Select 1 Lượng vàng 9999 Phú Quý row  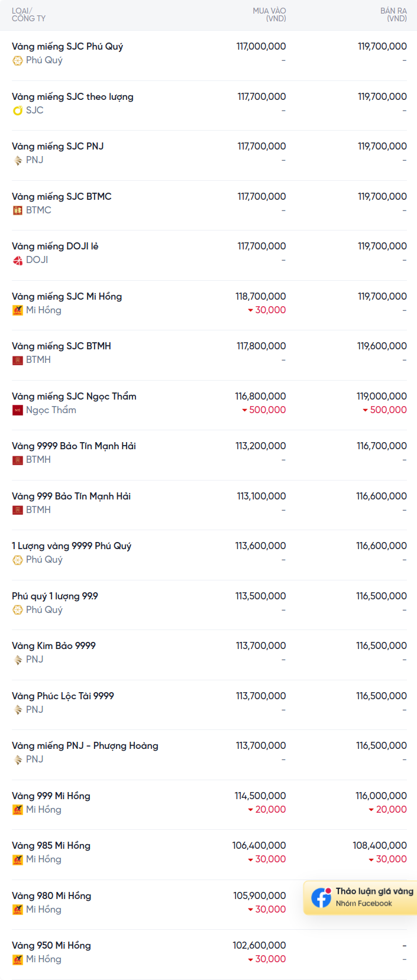pyautogui.click(x=72, y=546)
